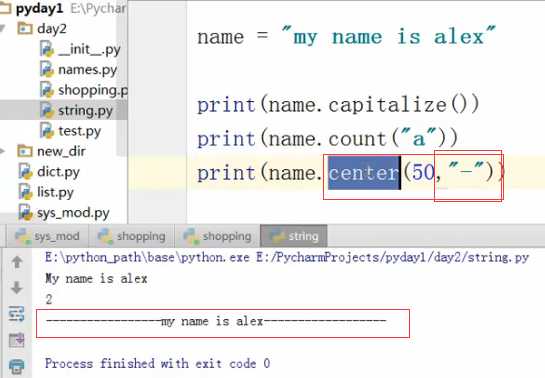Click the dashed centered output line

[216, 321]
